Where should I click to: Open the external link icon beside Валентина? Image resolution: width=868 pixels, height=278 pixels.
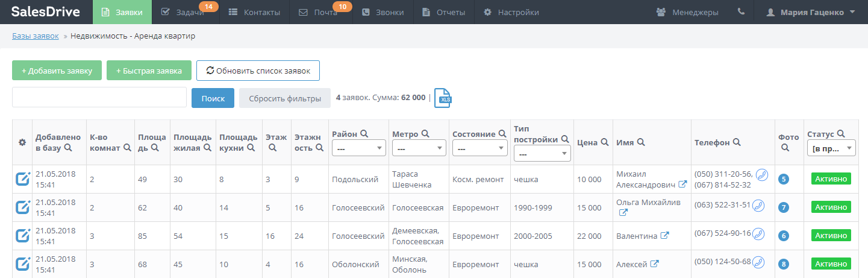pyautogui.click(x=665, y=236)
